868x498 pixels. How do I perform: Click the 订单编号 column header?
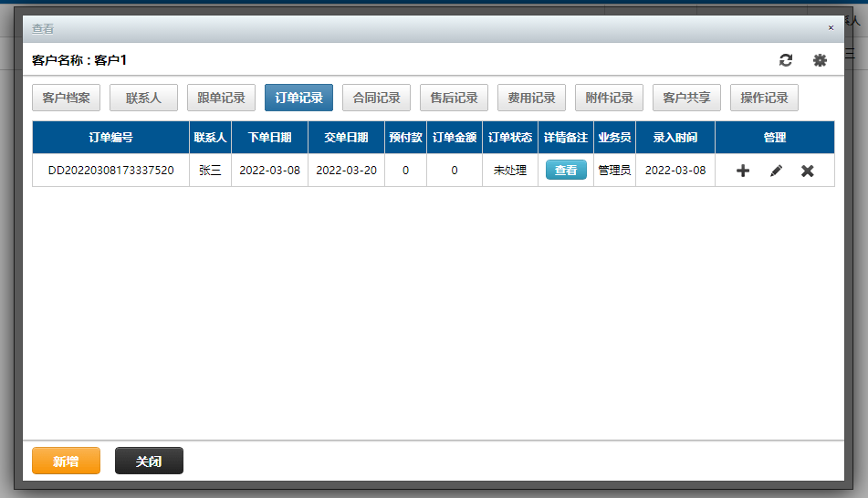click(x=110, y=137)
